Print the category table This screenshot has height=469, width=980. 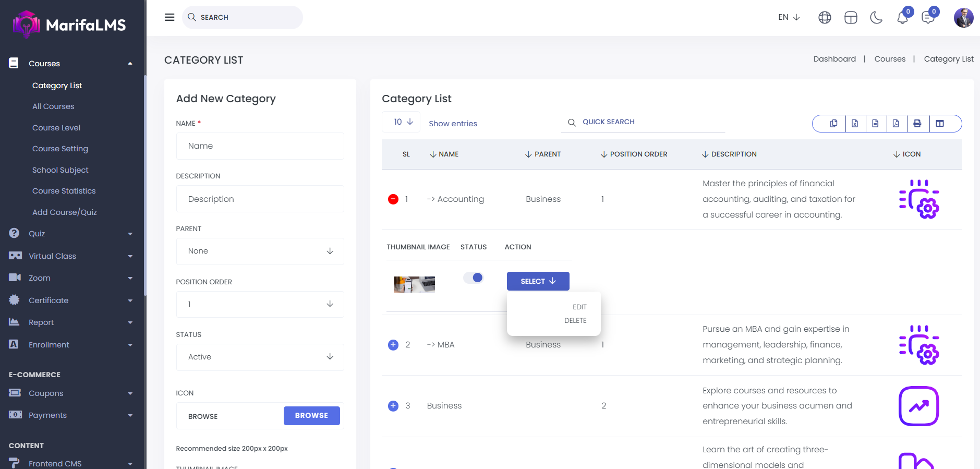tap(917, 124)
